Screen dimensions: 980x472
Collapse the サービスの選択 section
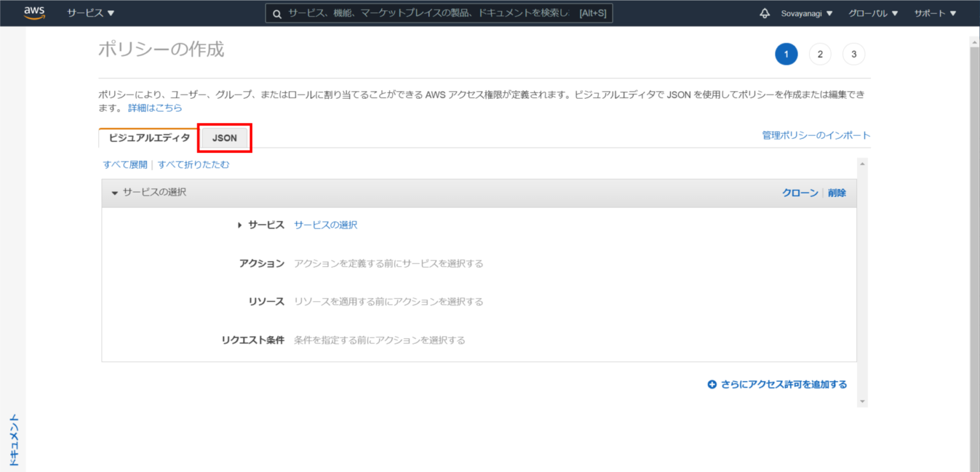115,192
